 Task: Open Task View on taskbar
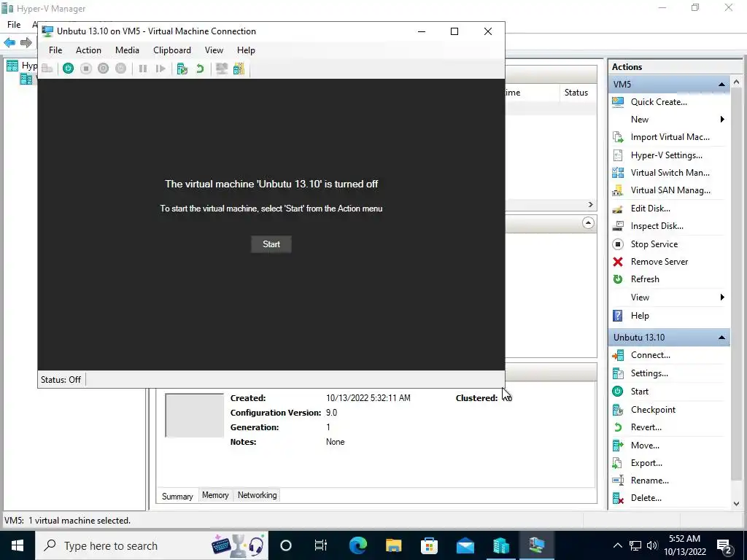321,545
